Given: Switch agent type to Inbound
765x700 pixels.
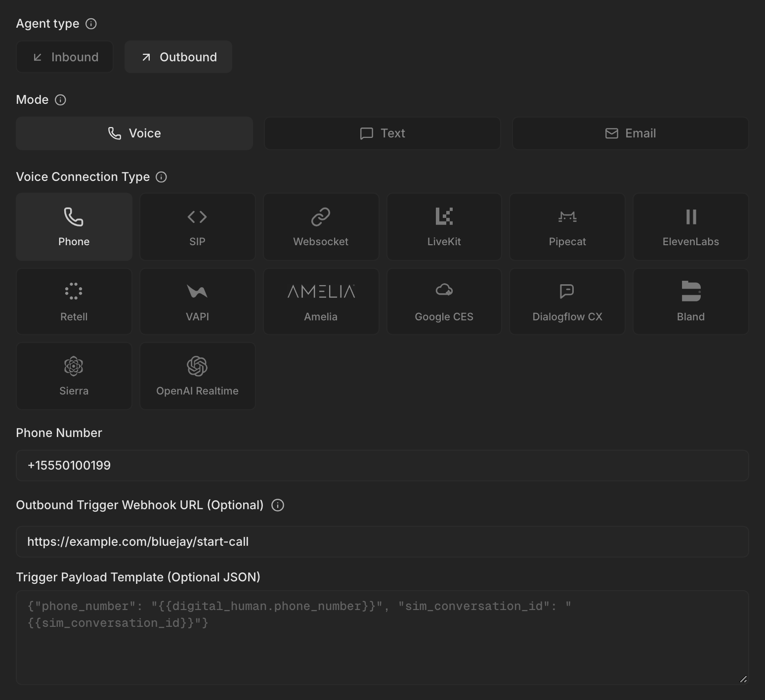Looking at the screenshot, I should [x=65, y=57].
